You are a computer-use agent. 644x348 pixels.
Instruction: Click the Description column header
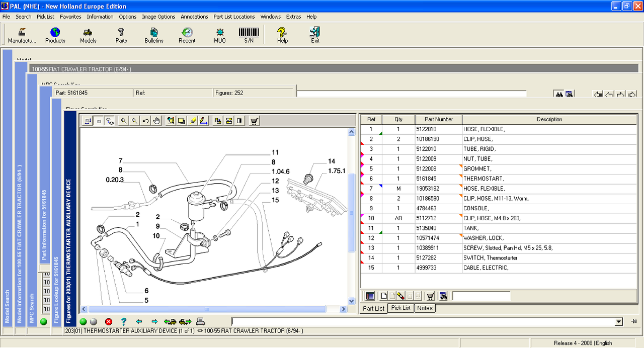549,119
